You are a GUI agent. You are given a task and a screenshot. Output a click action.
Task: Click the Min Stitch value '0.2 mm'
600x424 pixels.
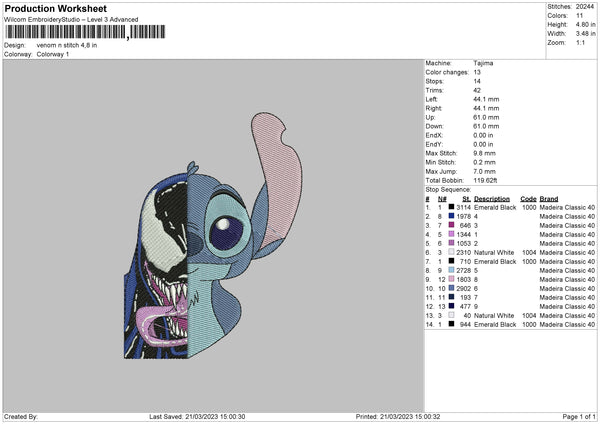tap(484, 162)
